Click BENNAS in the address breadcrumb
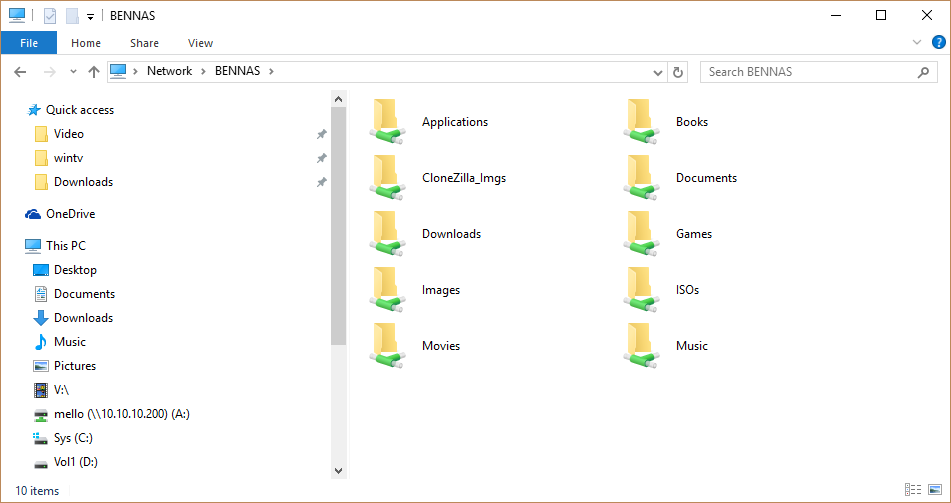The image size is (951, 503). tap(237, 71)
